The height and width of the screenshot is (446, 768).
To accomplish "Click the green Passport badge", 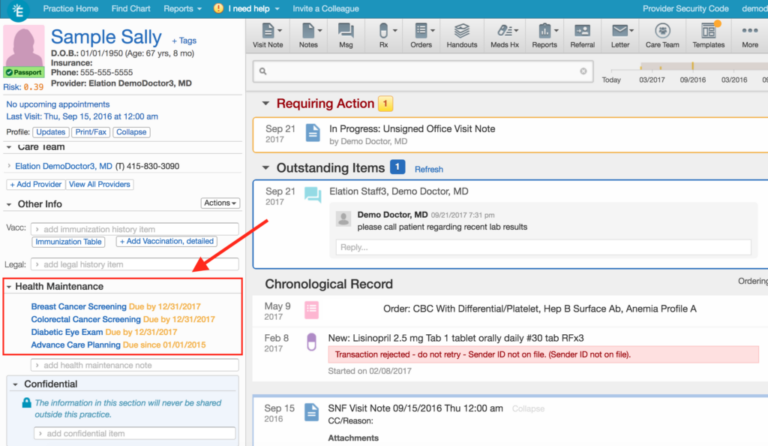I will 24,72.
